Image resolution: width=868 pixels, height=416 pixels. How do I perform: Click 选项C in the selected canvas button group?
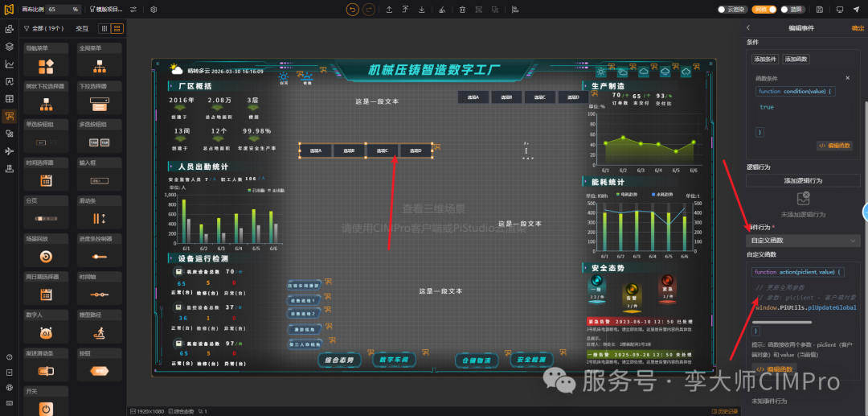(383, 150)
